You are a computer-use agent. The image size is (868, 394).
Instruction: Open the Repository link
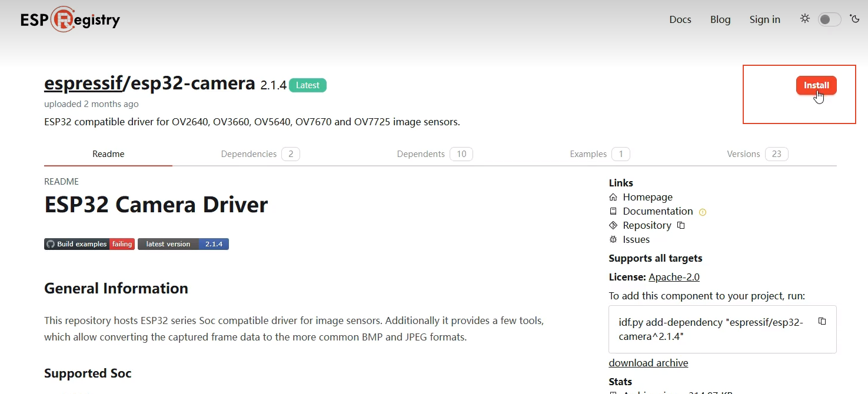[x=647, y=225]
